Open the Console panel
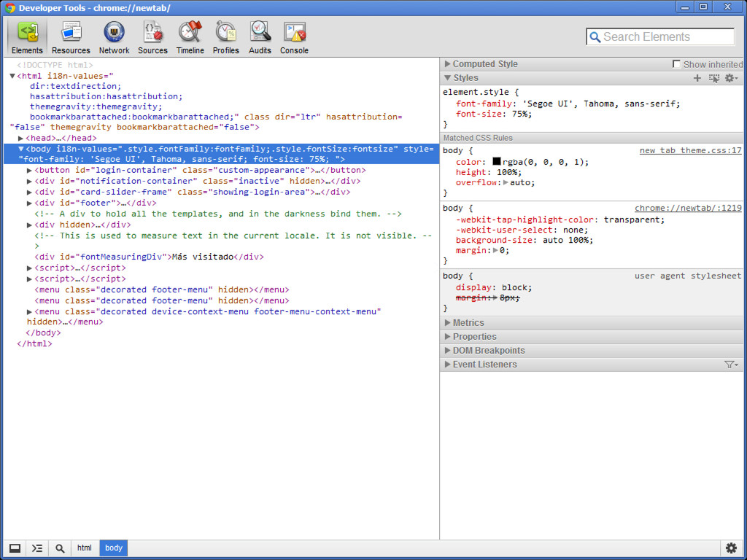The height and width of the screenshot is (560, 747). (x=294, y=38)
